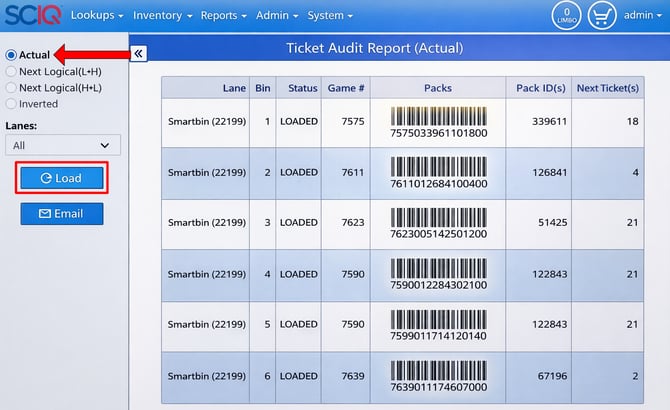Sort by the Bin column header
The width and height of the screenshot is (670, 410).
(263, 88)
